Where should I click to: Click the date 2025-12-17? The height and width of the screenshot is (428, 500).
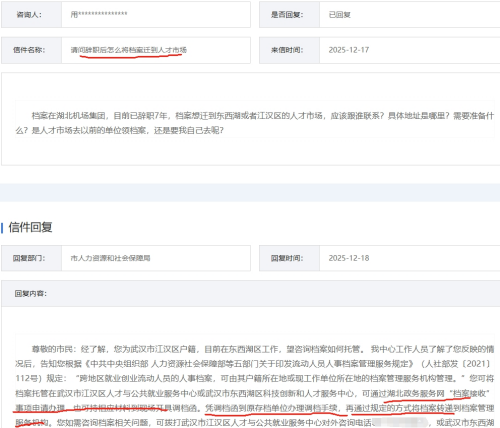point(349,50)
